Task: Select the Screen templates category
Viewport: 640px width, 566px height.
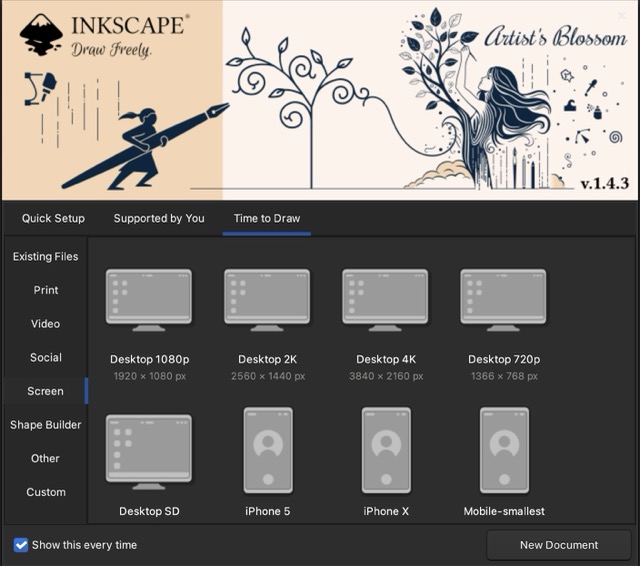Action: (x=46, y=391)
